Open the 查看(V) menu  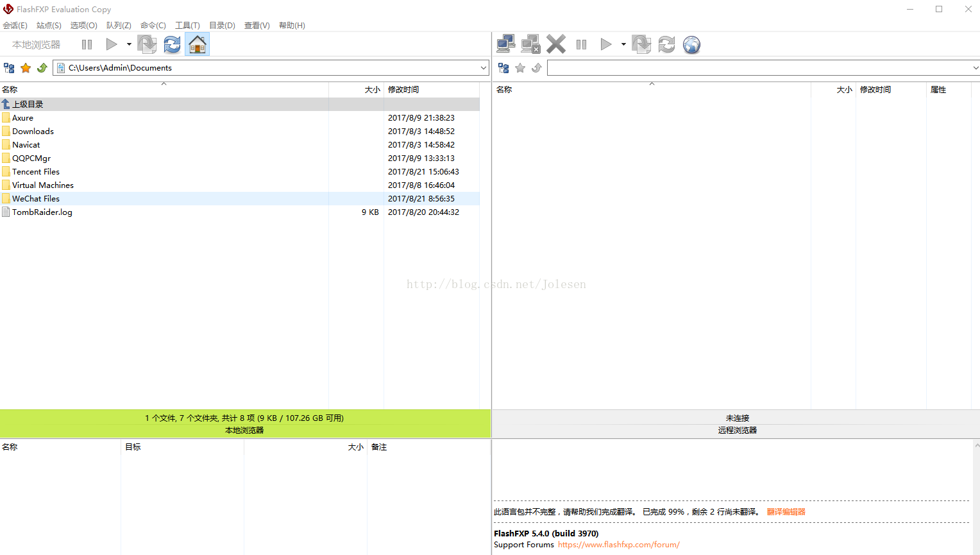coord(257,26)
